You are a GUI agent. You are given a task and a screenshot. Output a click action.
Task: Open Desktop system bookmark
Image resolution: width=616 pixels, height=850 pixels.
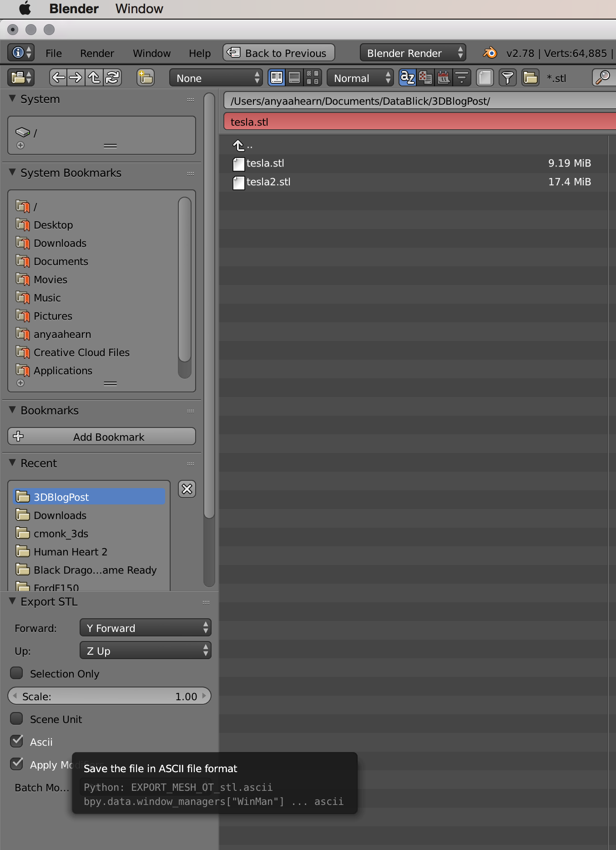click(53, 224)
